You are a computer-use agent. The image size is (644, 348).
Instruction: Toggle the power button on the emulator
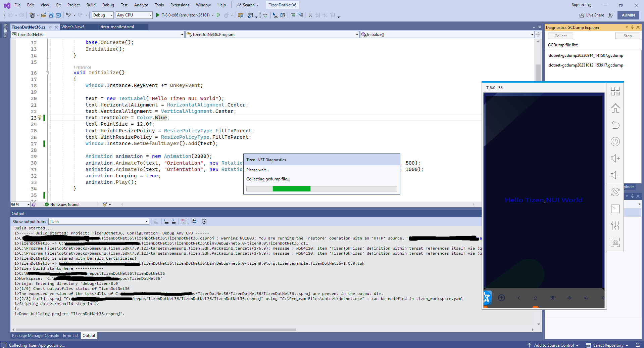pyautogui.click(x=615, y=141)
